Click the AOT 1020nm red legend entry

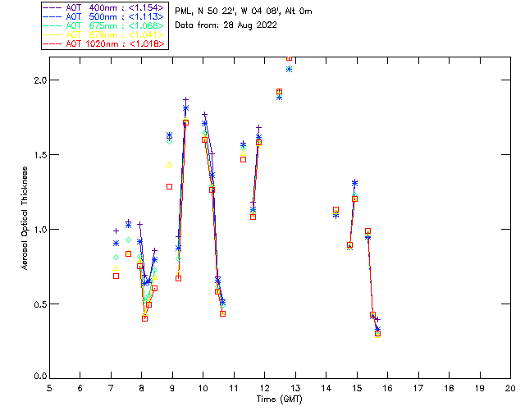coord(104,43)
